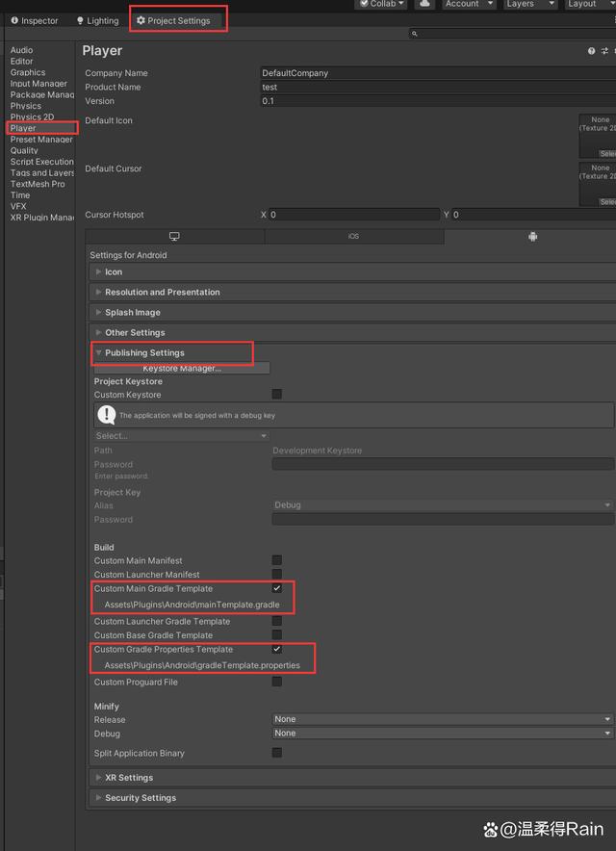Screen dimensions: 616x851
Task: Toggle the Custom Keystore checkbox
Action: 277,394
